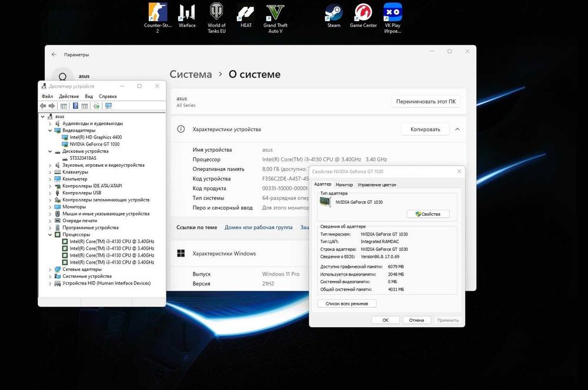Select NVIDIA GeForce GT 1030 in device tree

click(95, 144)
